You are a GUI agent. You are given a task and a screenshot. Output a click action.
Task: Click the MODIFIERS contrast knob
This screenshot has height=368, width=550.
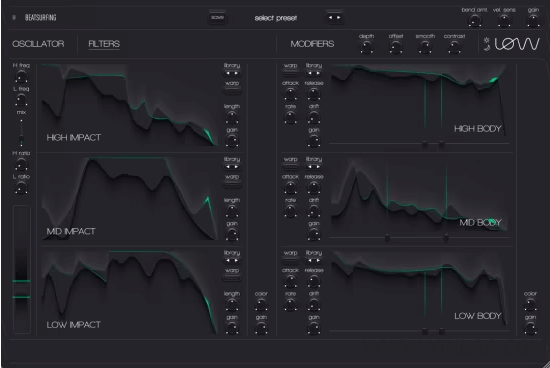454,47
